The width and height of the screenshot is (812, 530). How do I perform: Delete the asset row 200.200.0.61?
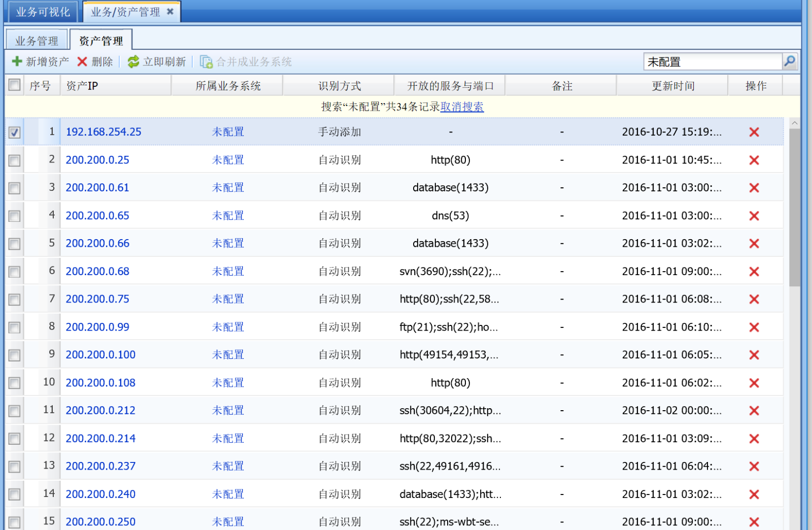(x=754, y=188)
